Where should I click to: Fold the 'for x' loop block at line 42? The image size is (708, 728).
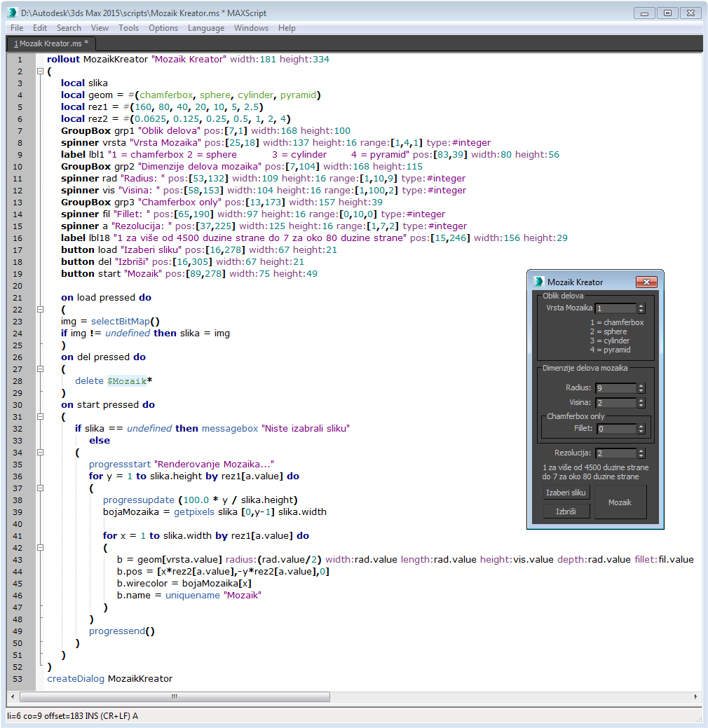coord(40,548)
